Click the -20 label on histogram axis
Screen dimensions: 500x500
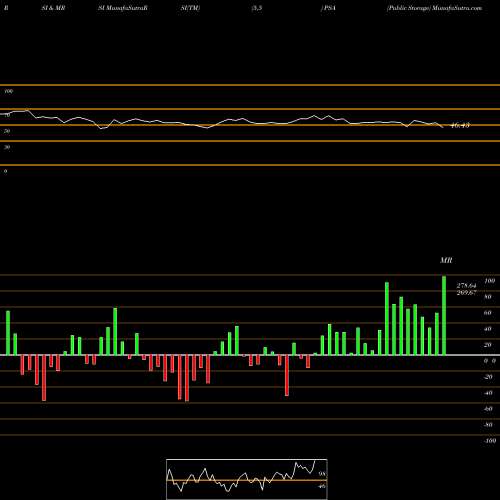click(x=488, y=377)
